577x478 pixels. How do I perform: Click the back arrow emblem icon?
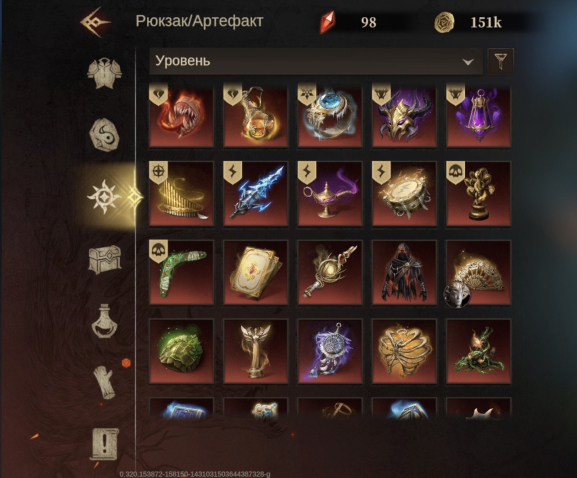pyautogui.click(x=95, y=22)
